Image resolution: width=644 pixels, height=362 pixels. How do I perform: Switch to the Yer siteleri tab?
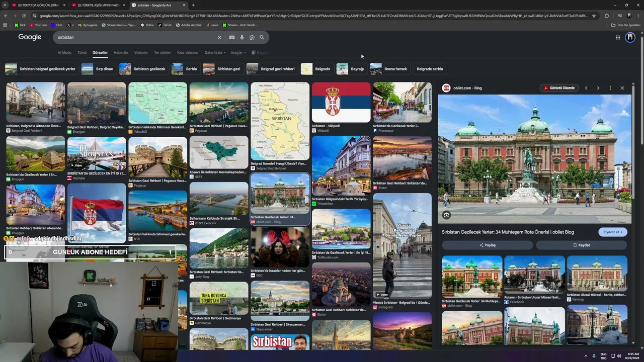coord(163,53)
